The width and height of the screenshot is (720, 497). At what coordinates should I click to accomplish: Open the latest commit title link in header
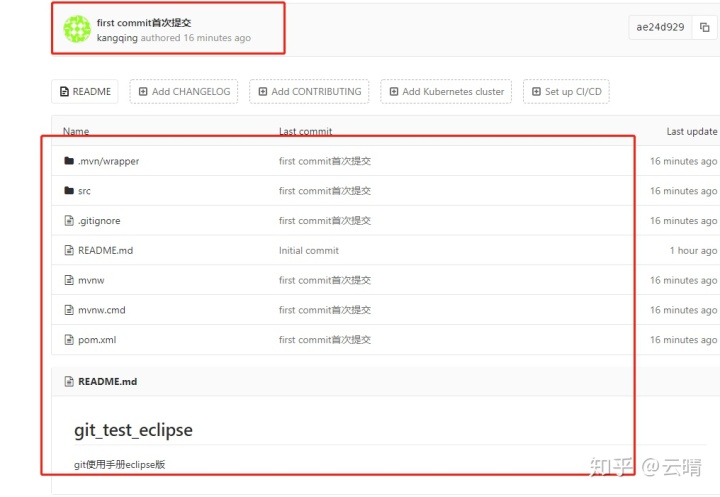pos(144,23)
